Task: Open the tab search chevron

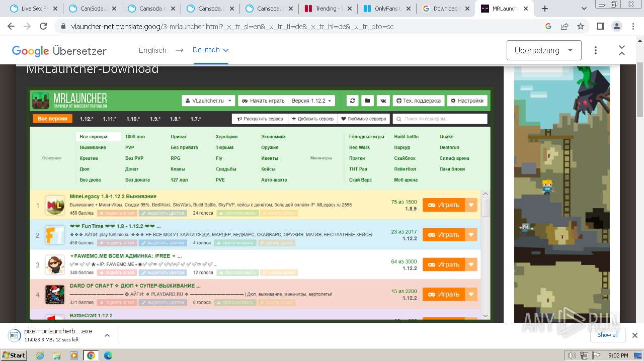Action: click(584, 9)
